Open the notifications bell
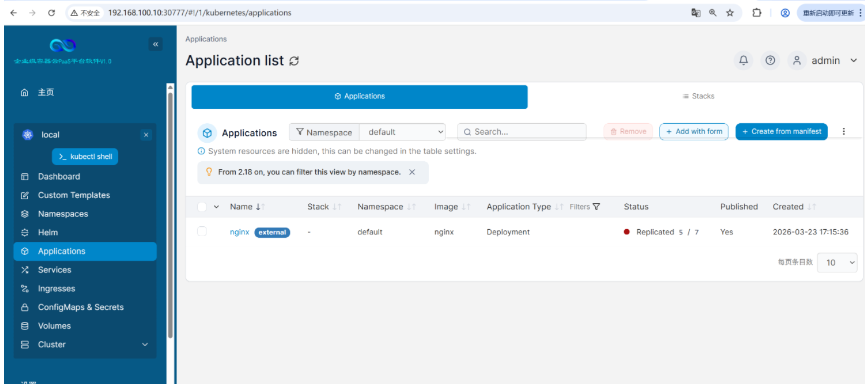Screen dimensions: 868x388 pyautogui.click(x=744, y=60)
